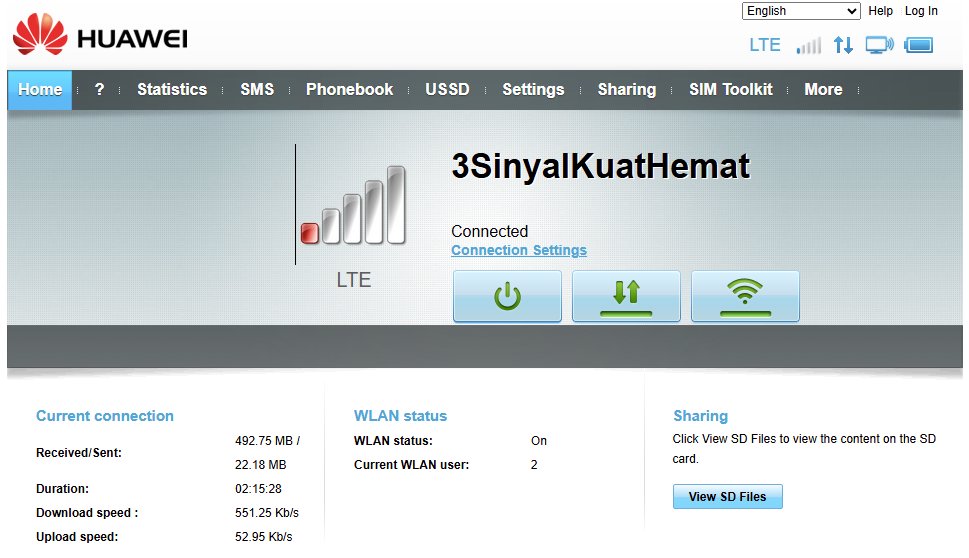Click the Huawei logo
Image resolution: width=969 pixels, height=558 pixels.
pos(99,35)
